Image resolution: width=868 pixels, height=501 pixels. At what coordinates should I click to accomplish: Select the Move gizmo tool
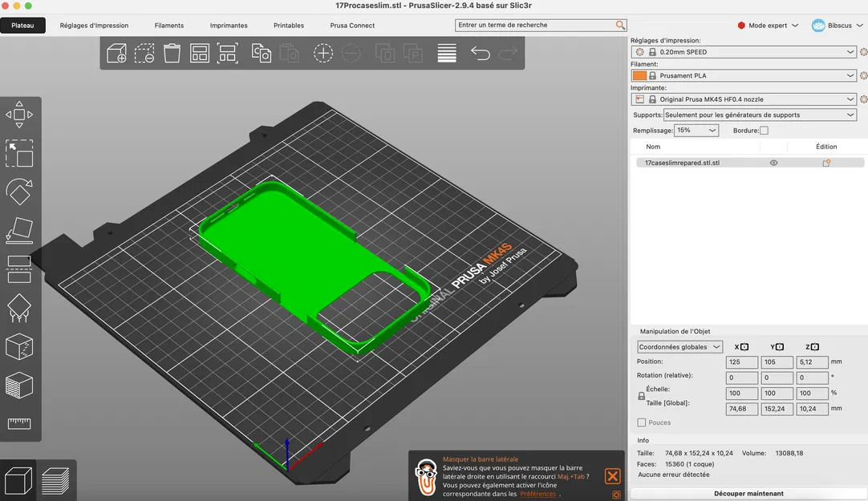19,115
